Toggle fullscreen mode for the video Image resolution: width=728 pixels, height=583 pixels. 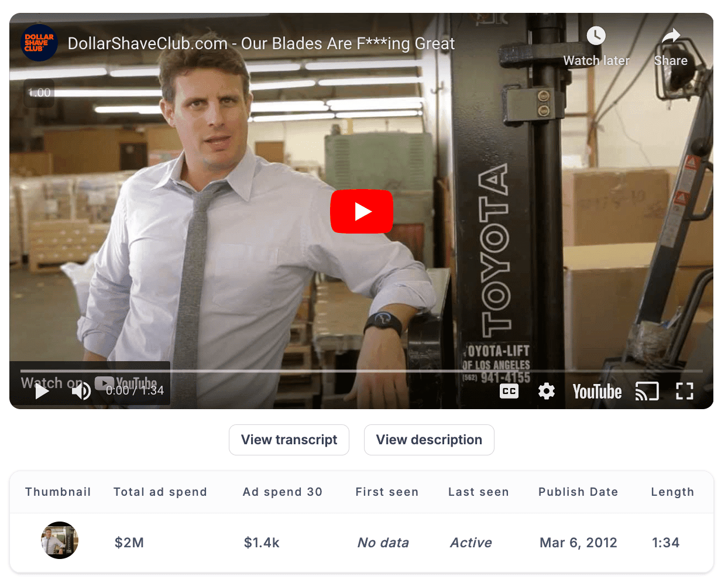pyautogui.click(x=684, y=391)
